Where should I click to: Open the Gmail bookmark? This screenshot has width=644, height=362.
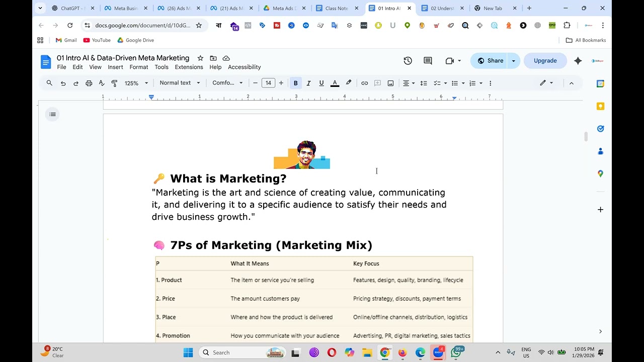pos(66,40)
